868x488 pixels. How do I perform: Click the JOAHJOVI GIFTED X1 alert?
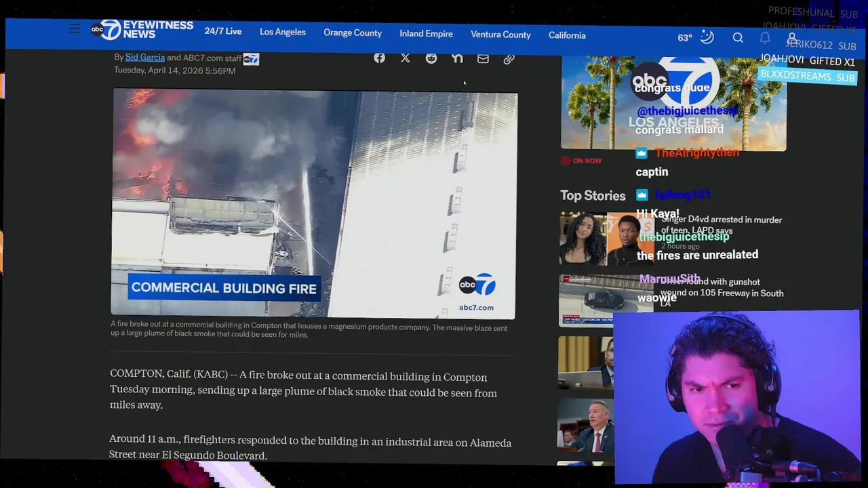(x=807, y=60)
